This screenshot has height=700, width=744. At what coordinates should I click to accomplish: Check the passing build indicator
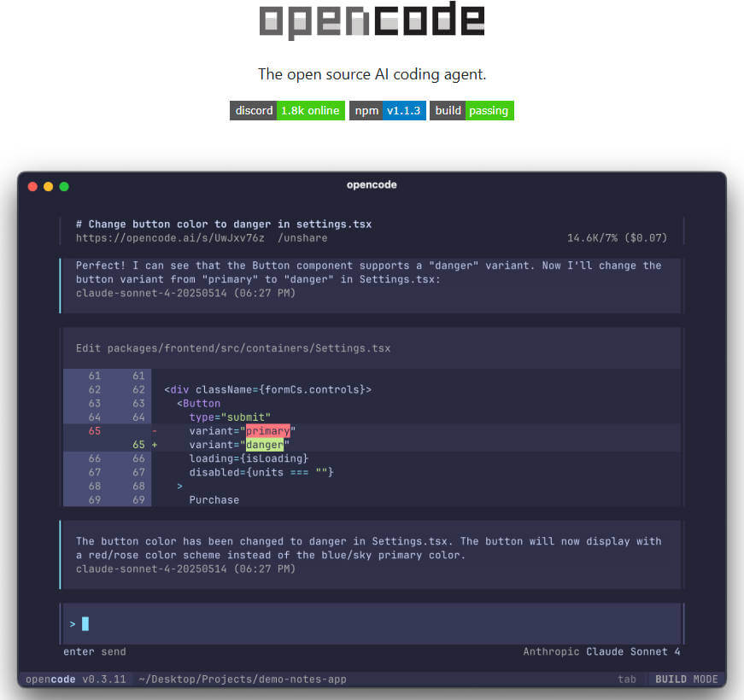point(489,110)
